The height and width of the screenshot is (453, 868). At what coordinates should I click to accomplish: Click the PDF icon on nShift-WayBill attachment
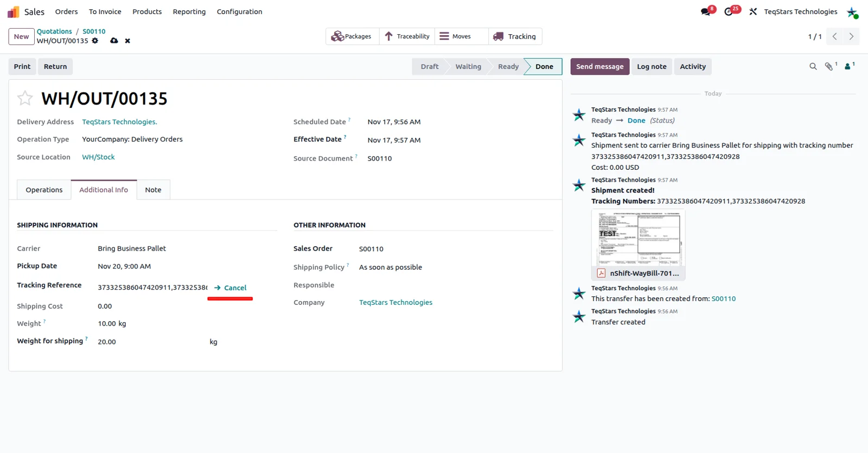click(601, 273)
